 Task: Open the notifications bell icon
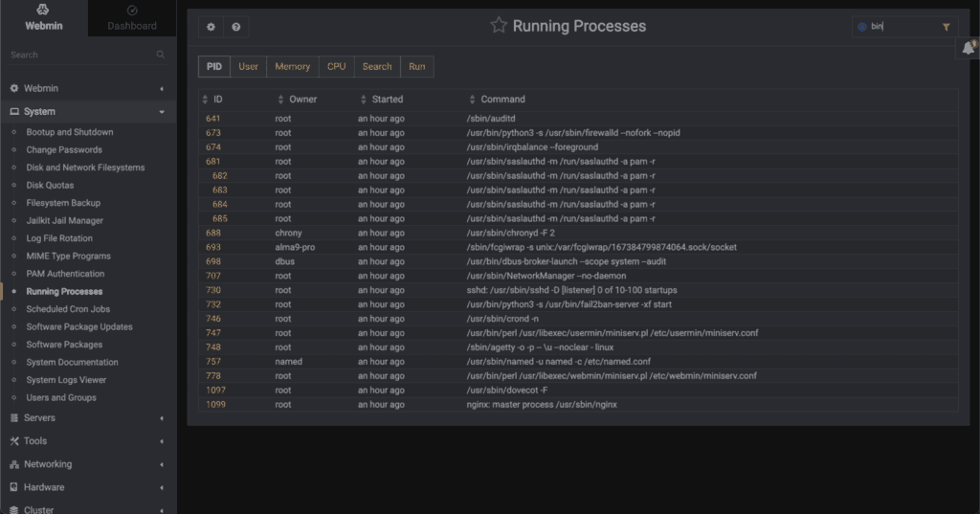(969, 48)
